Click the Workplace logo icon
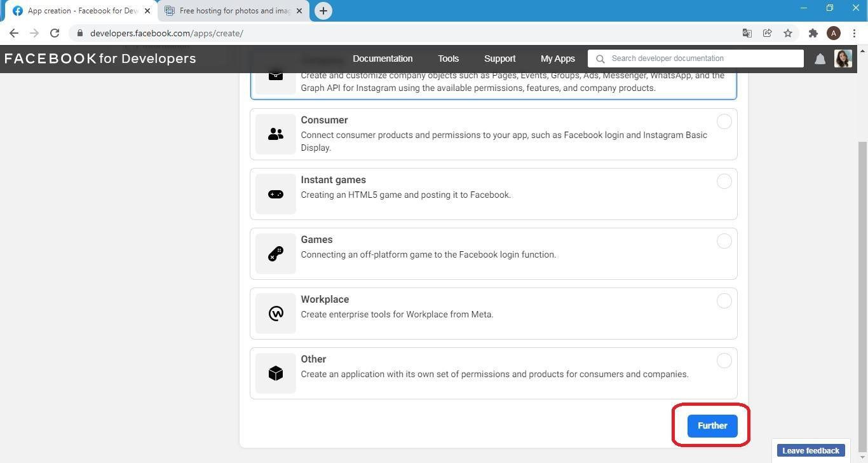Viewport: 868px width, 463px height. pos(276,314)
